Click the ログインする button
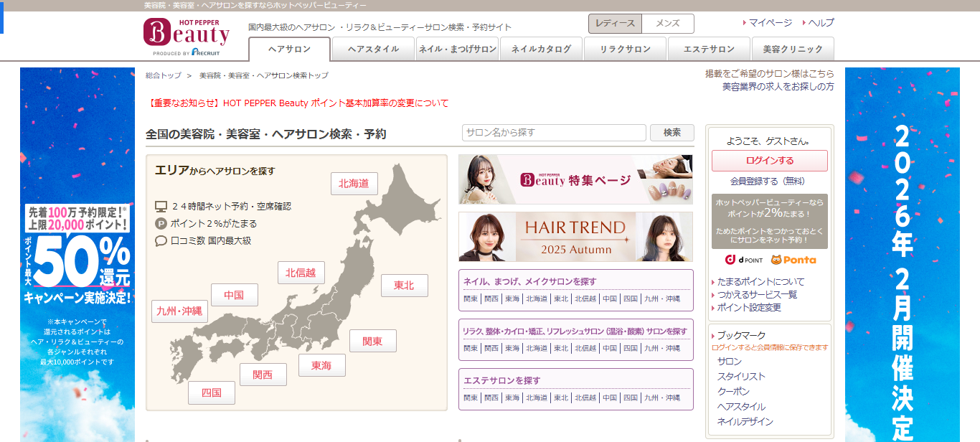 point(769,161)
